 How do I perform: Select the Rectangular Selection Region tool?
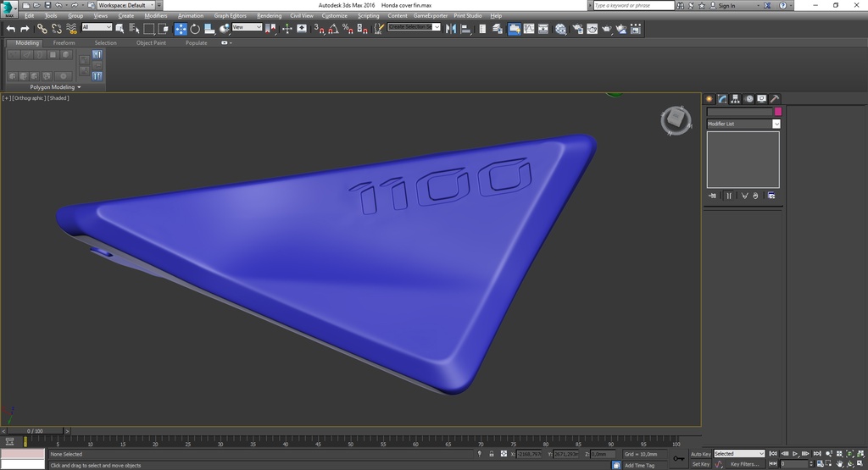click(149, 29)
